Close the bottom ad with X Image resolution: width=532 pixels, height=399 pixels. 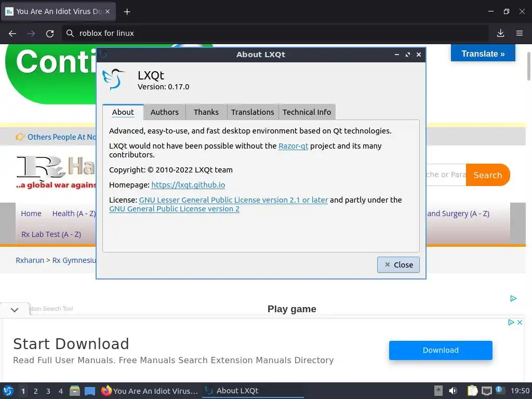click(x=520, y=322)
